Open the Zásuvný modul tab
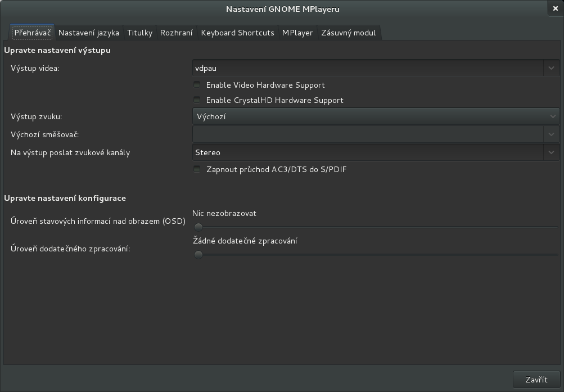This screenshot has height=392, width=564. 348,33
